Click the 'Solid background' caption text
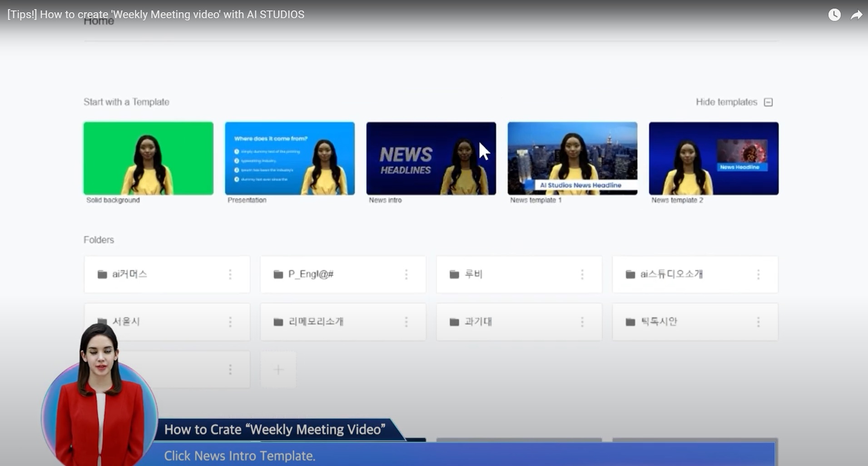This screenshot has width=868, height=466. (113, 200)
